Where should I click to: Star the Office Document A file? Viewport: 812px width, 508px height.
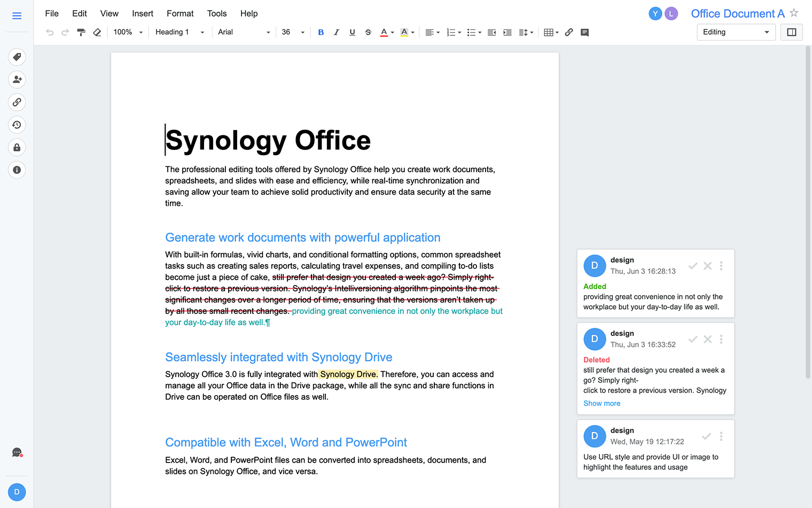pos(794,13)
